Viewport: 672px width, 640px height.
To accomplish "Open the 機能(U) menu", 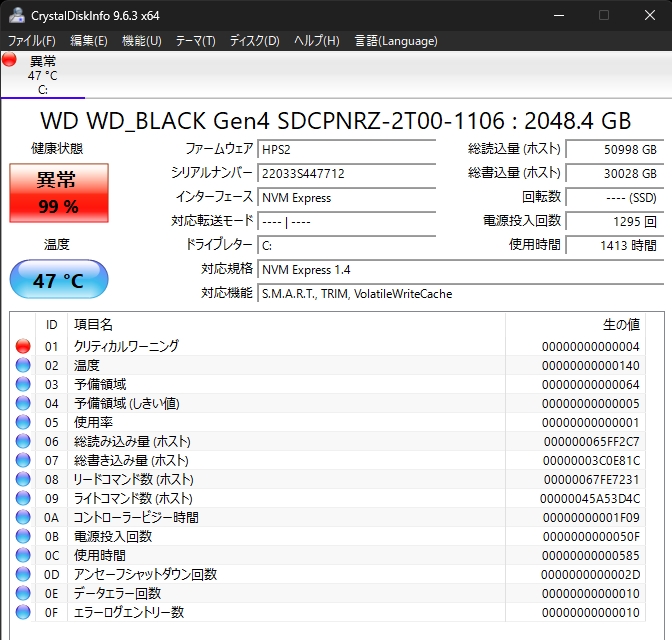I will [141, 41].
